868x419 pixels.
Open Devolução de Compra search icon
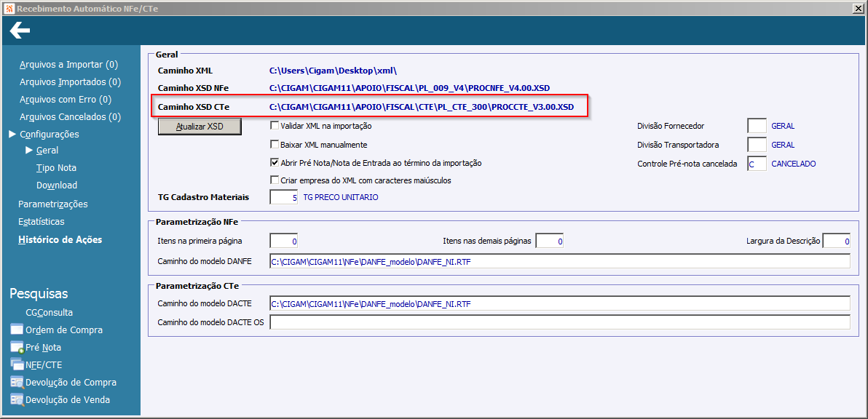tap(17, 383)
